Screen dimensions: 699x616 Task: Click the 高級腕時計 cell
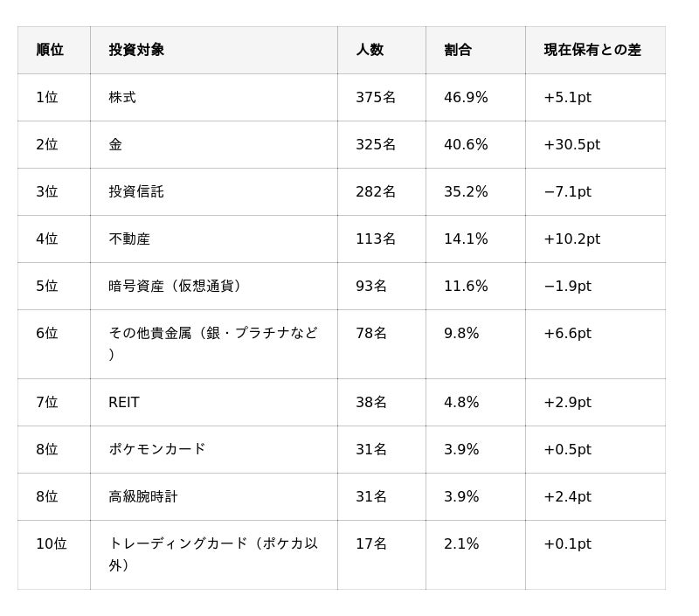click(x=143, y=496)
